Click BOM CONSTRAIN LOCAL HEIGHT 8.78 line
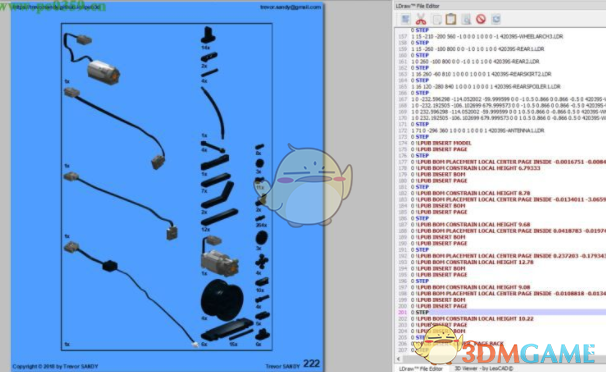The width and height of the screenshot is (606, 372). (x=471, y=193)
